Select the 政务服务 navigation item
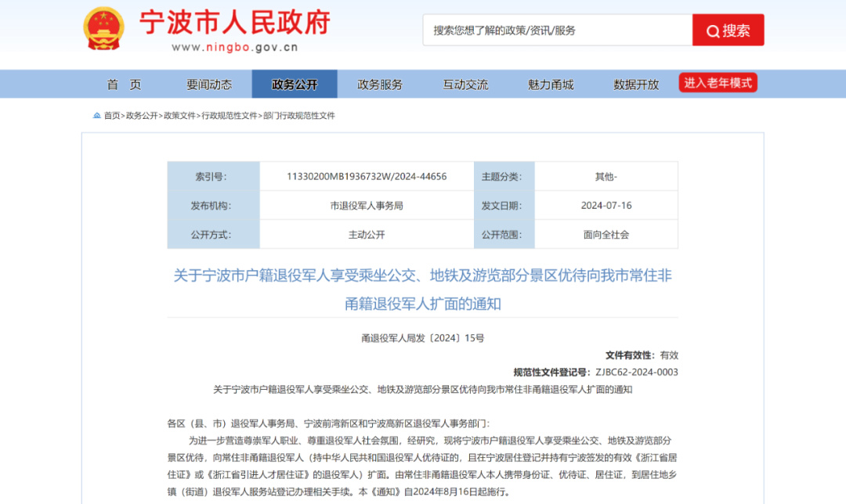This screenshot has height=504, width=846. pyautogui.click(x=379, y=83)
